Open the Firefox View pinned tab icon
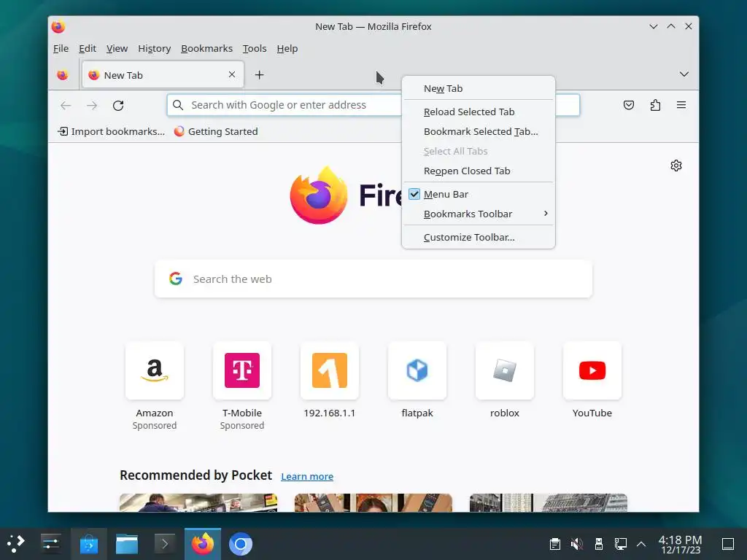747x560 pixels. pyautogui.click(x=63, y=75)
